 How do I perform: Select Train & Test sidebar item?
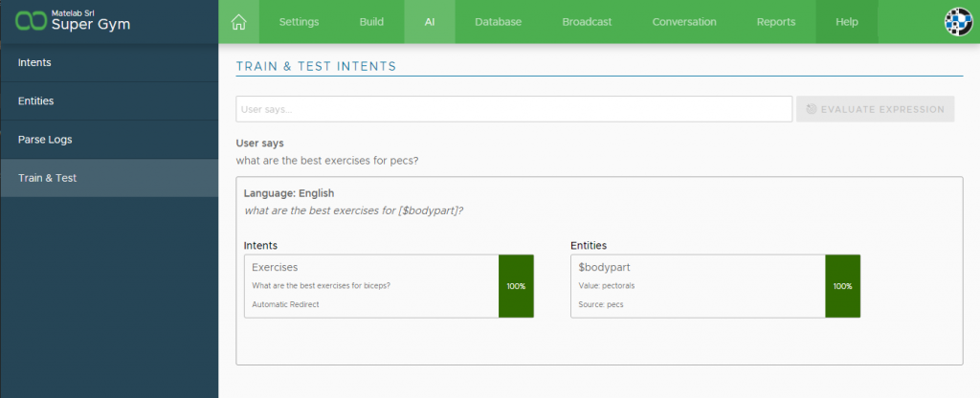point(109,178)
